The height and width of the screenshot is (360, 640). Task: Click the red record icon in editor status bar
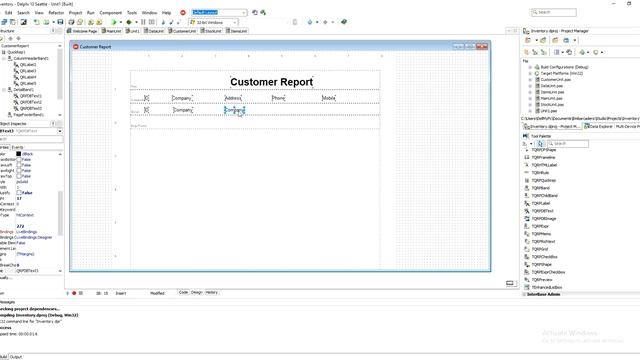pos(74,293)
